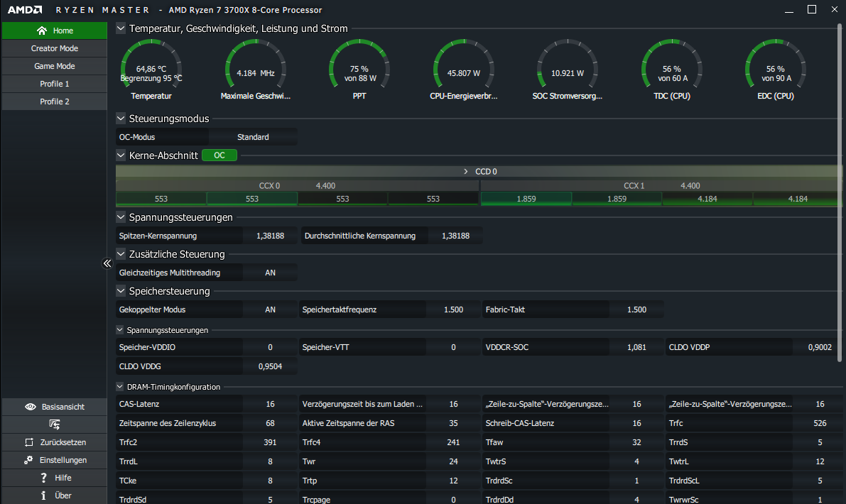Collapse the DRAM-Timingkonfiguration section

coord(120,387)
